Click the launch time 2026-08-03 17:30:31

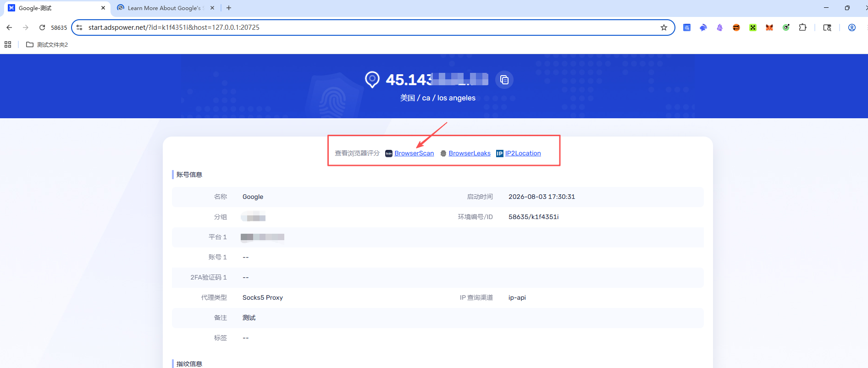point(542,197)
